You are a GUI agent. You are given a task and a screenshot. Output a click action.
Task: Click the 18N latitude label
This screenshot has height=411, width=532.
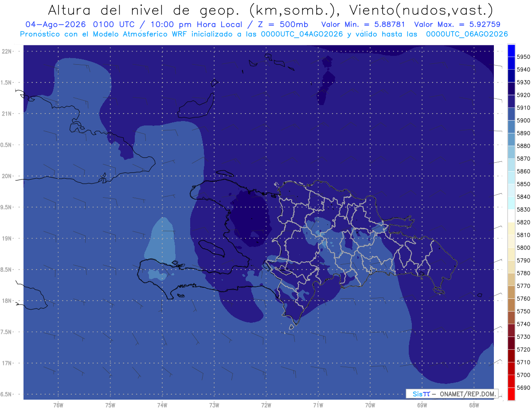7,301
